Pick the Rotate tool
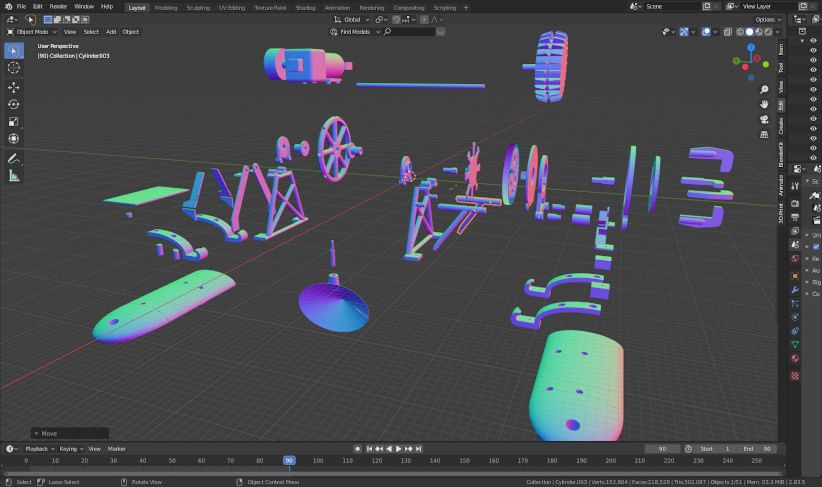Screen dimensions: 822x487 click(x=14, y=104)
